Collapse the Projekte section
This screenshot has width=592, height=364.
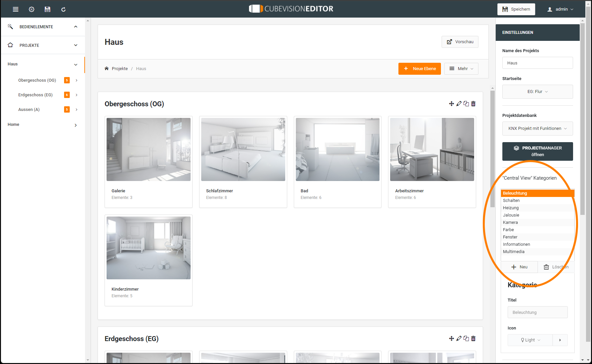coord(76,45)
